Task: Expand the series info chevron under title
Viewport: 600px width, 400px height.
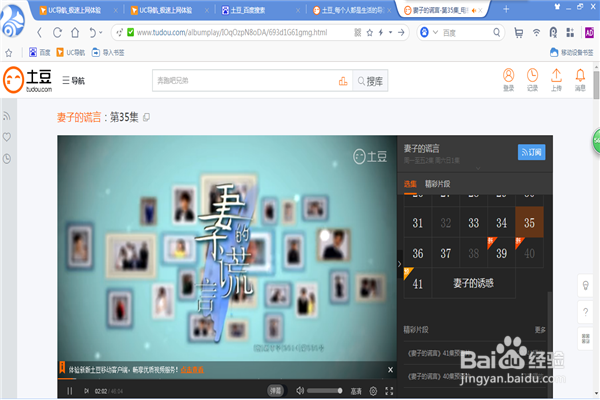Action: 478,168
